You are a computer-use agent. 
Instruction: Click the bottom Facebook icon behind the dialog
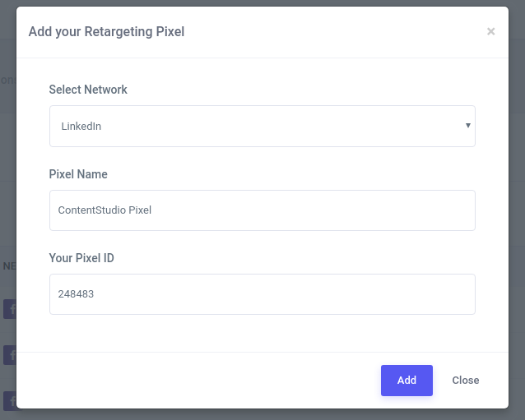(9, 400)
